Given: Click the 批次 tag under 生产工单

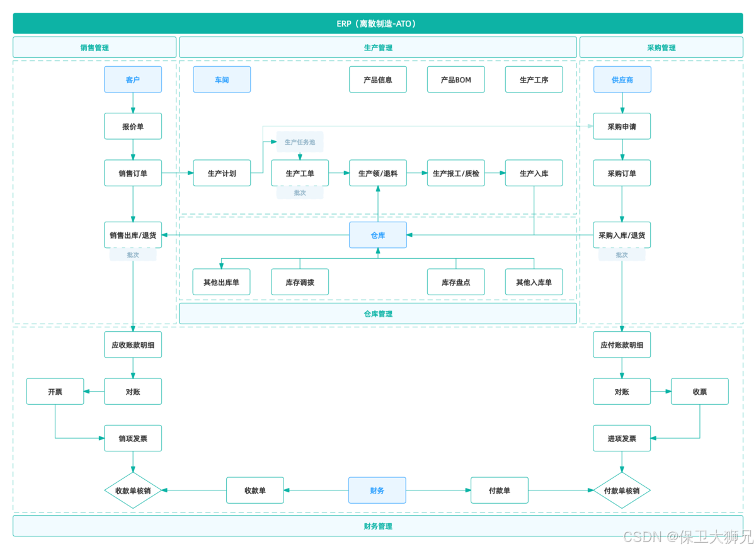Looking at the screenshot, I should [x=300, y=193].
